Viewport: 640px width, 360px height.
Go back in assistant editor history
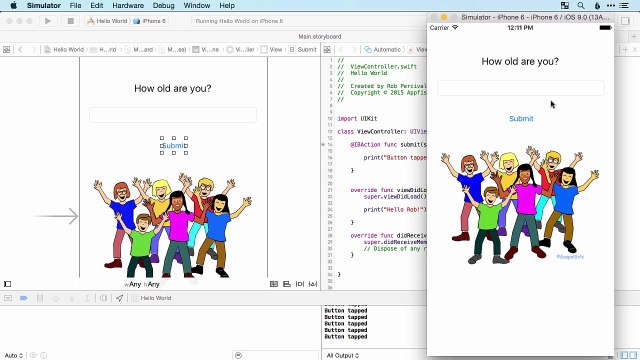pyautogui.click(x=341, y=49)
